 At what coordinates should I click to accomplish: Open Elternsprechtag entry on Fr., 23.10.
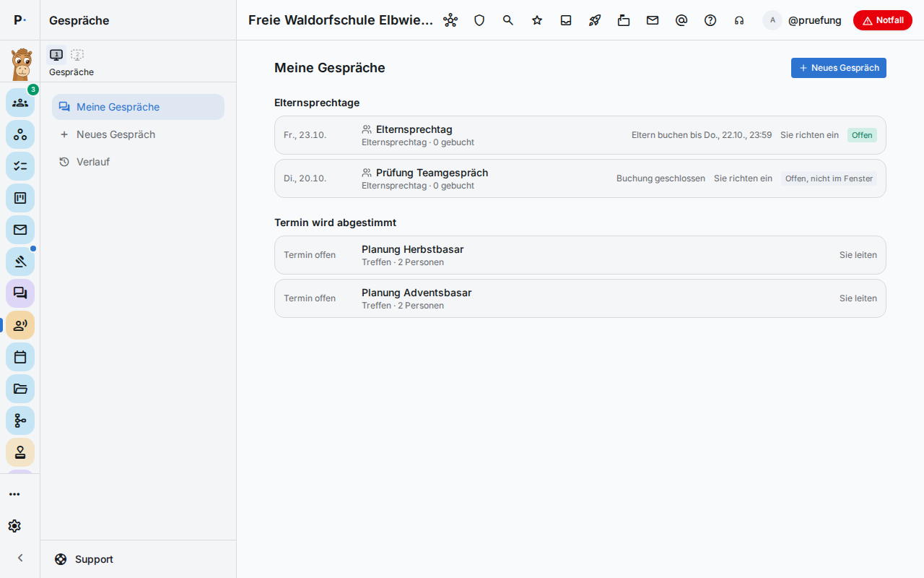pyautogui.click(x=580, y=135)
